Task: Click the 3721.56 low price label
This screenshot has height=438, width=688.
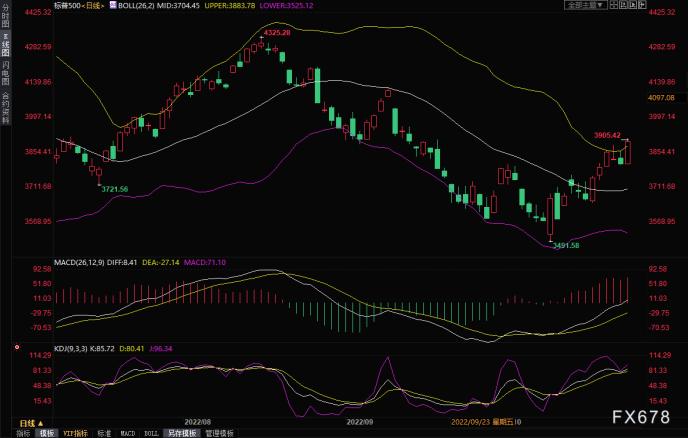Action: [115, 189]
